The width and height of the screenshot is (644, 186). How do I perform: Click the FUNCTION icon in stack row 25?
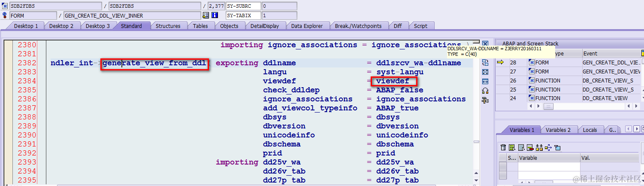(531, 89)
